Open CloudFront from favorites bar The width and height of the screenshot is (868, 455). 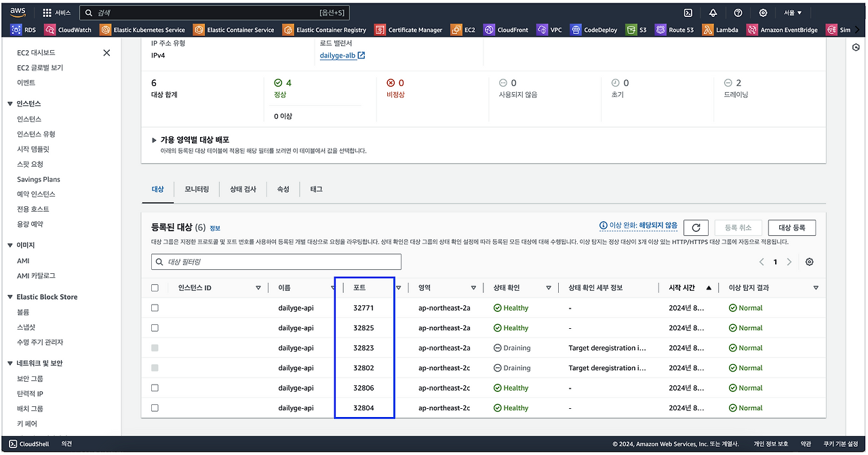pyautogui.click(x=506, y=30)
